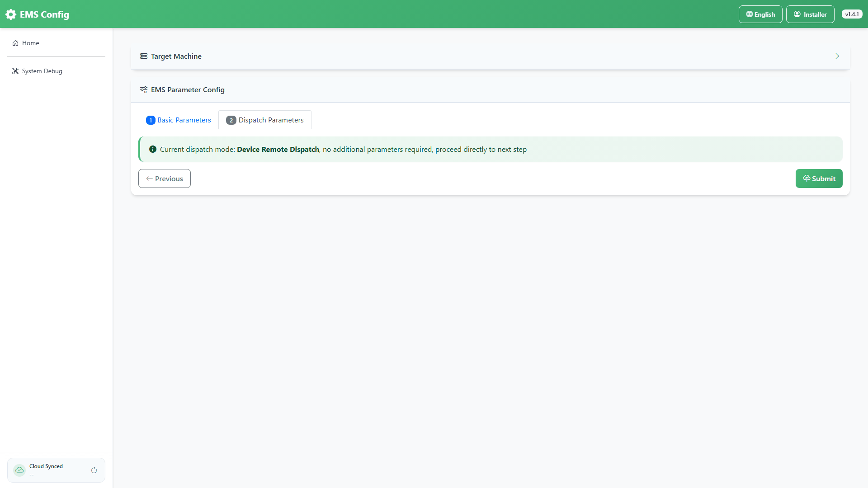Expand the Target Machine chevron arrow
Image resolution: width=868 pixels, height=488 pixels.
tap(837, 56)
